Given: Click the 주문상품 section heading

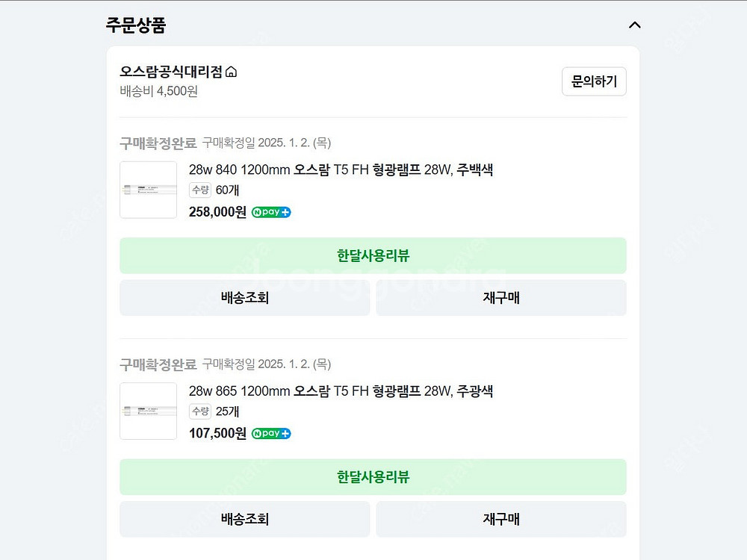Looking at the screenshot, I should [x=135, y=25].
